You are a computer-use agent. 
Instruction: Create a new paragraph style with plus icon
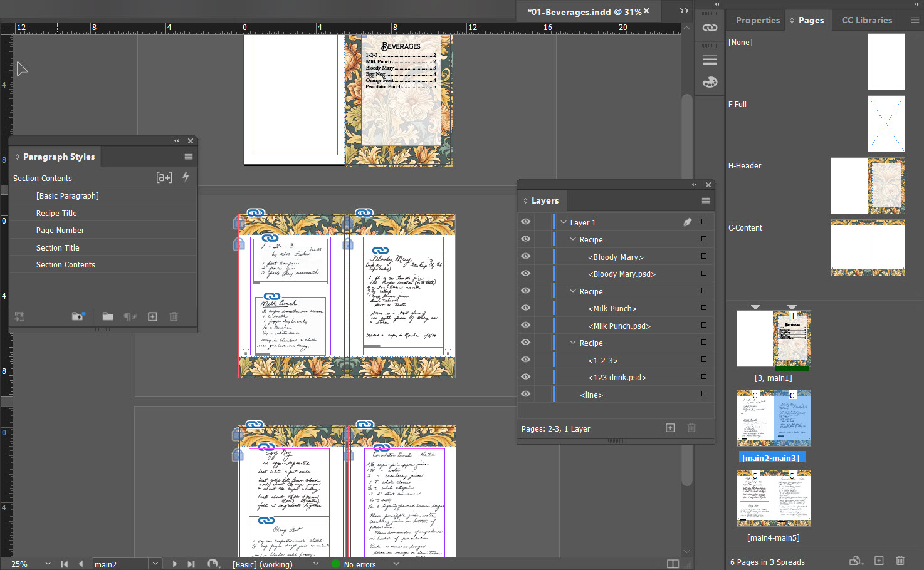[x=152, y=316]
